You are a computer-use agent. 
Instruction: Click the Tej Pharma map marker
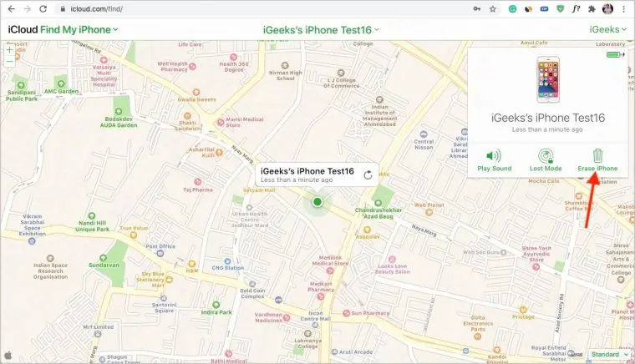coord(198,182)
